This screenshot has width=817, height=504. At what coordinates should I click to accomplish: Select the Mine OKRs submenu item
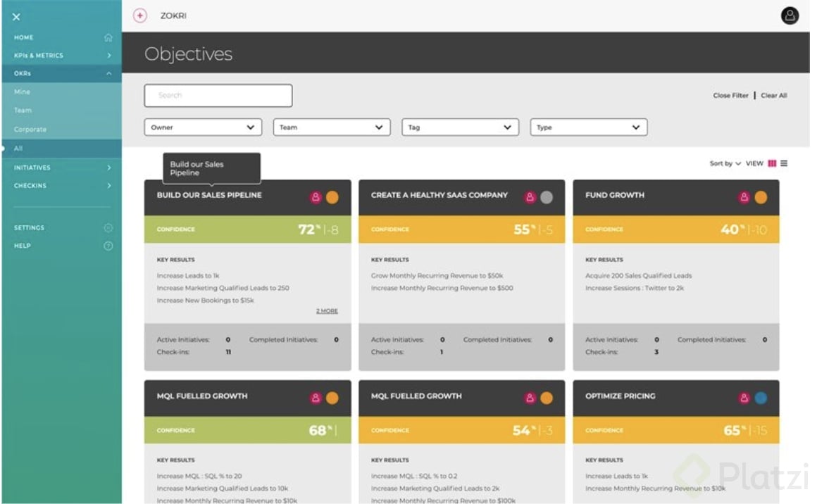click(22, 92)
